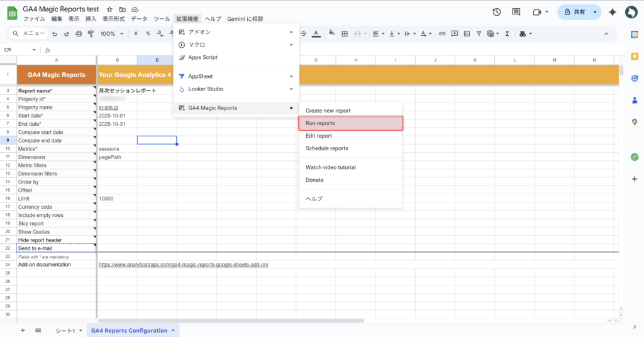The height and width of the screenshot is (337, 644).
Task: Choose Edit report
Action: tap(350, 136)
